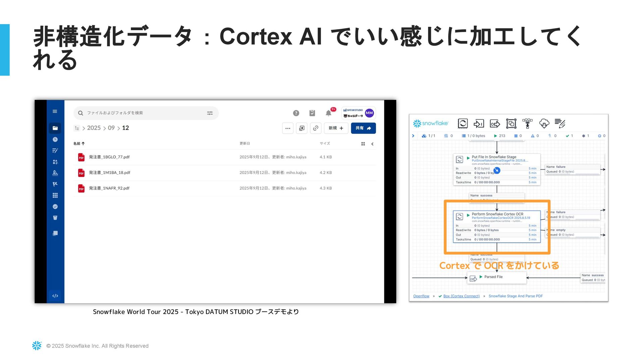Select the Input Port toolbar icon

(479, 123)
